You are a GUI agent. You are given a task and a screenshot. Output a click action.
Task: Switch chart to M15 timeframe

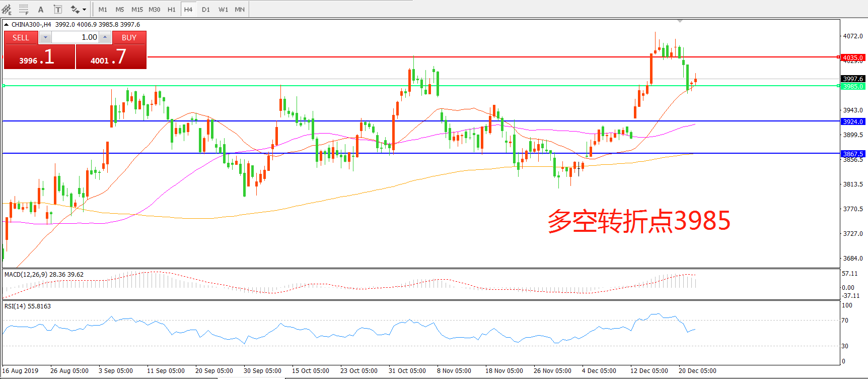click(x=137, y=9)
